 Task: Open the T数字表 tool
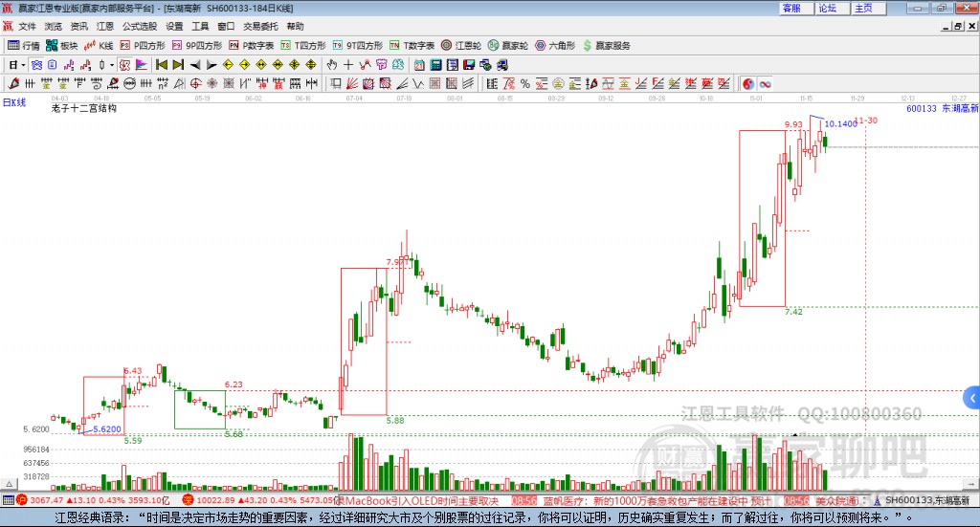click(412, 46)
